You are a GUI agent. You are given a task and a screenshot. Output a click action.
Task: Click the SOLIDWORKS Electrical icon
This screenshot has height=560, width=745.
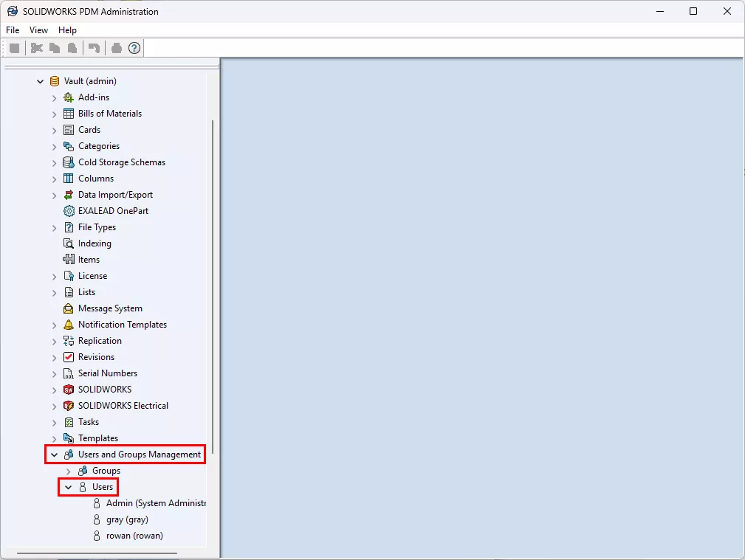[x=69, y=406]
